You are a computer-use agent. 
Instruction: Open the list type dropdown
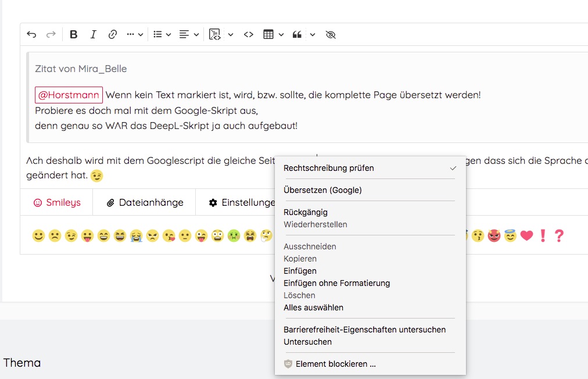(162, 35)
